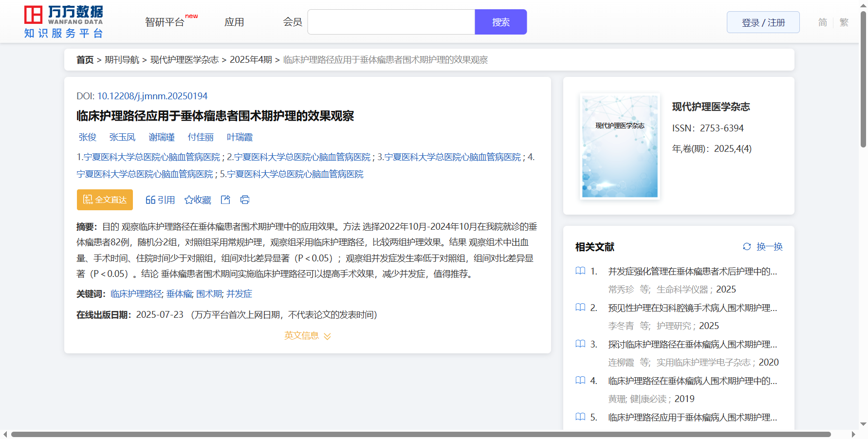This screenshot has width=868, height=439.
Task: Click the author 黄珊 in related documents
Action: tap(617, 399)
